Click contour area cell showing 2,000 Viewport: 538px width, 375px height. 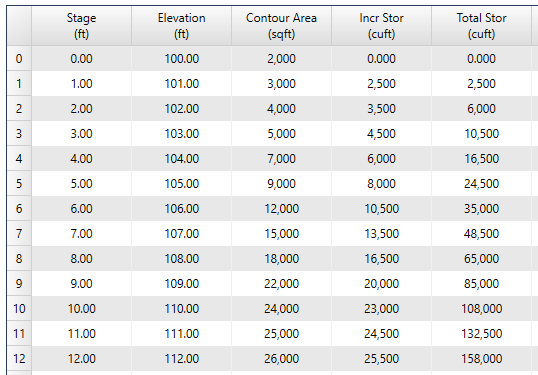pos(281,58)
